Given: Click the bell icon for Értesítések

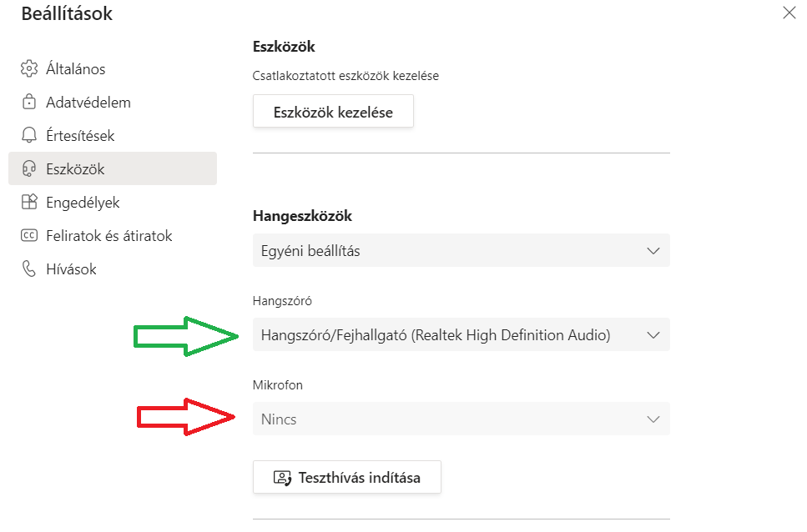Looking at the screenshot, I should pyautogui.click(x=29, y=136).
